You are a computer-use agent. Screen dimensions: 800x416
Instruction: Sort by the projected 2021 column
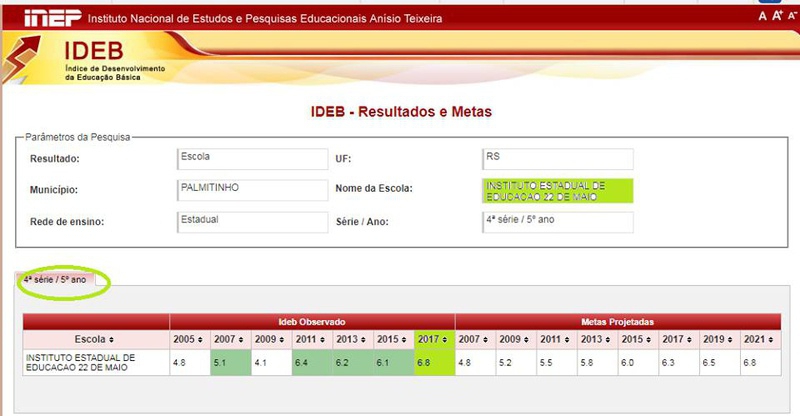[757, 339]
